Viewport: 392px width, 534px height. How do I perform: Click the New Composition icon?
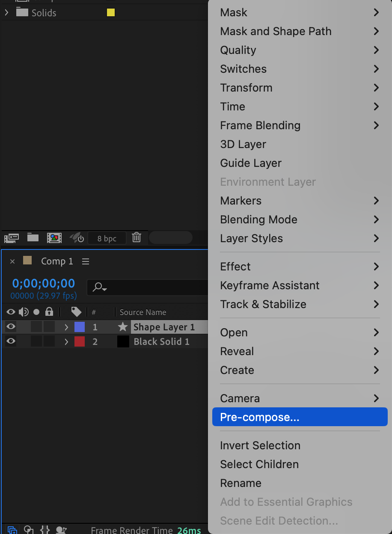(54, 238)
